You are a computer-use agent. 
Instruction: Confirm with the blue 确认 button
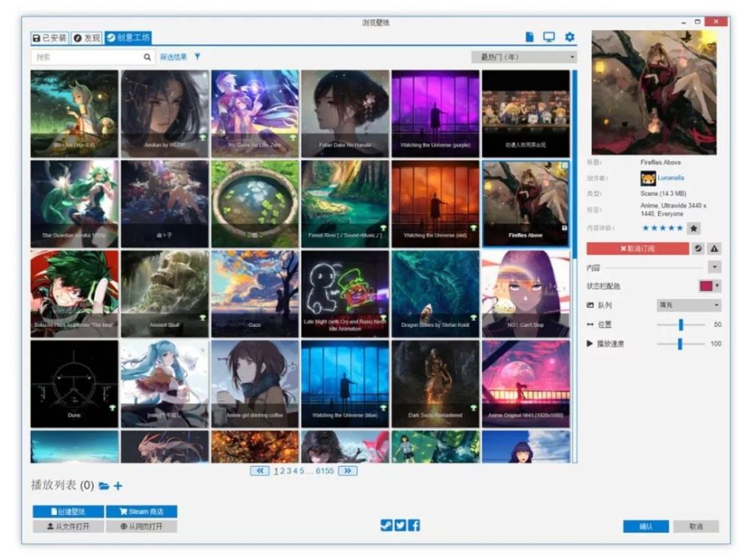(646, 526)
